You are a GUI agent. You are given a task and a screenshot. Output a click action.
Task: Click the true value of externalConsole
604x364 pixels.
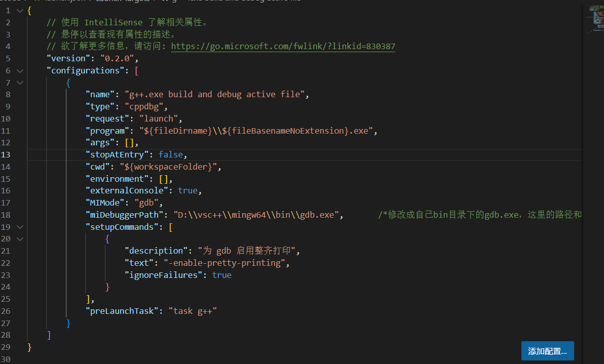pos(187,191)
